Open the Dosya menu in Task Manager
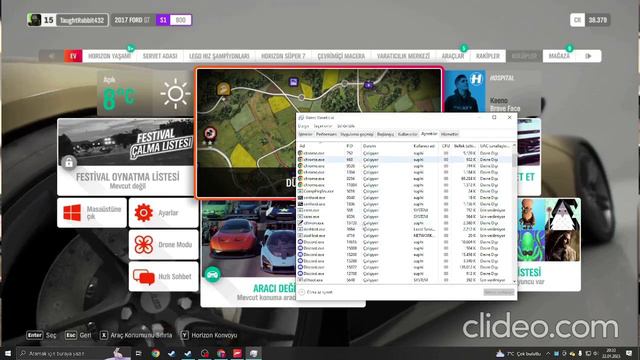This screenshot has width=640, height=360. [x=303, y=126]
